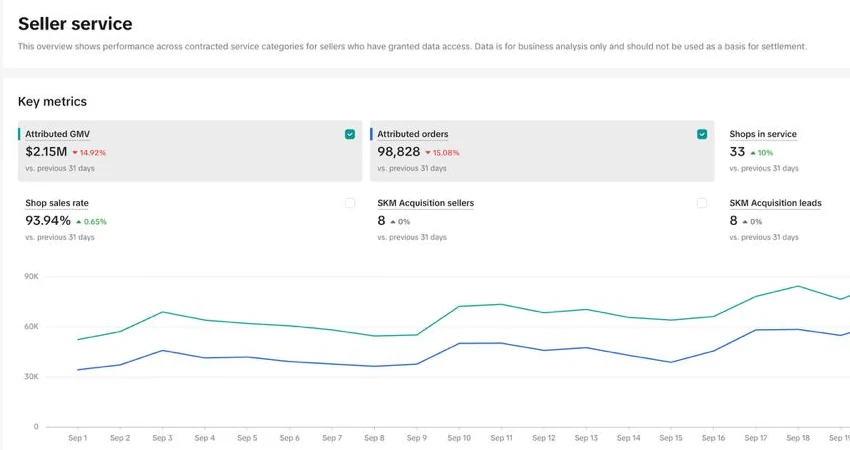
Task: Click the Sep 7 axis label
Action: click(332, 438)
